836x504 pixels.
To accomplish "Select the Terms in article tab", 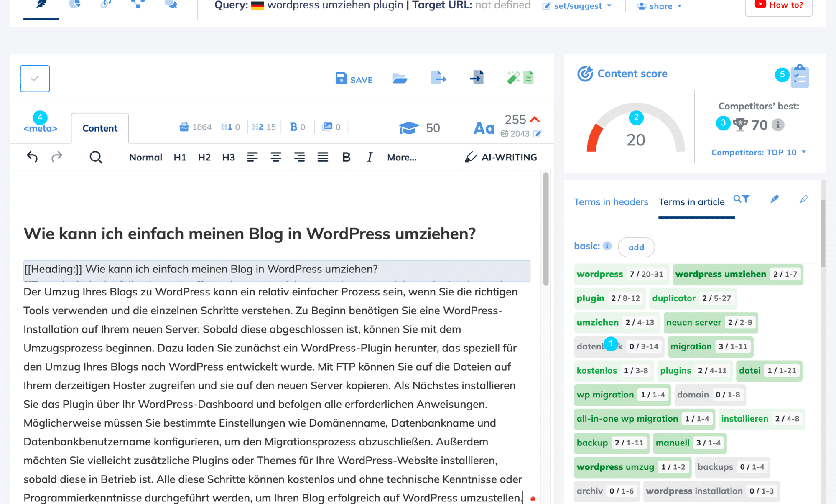I will coord(691,202).
